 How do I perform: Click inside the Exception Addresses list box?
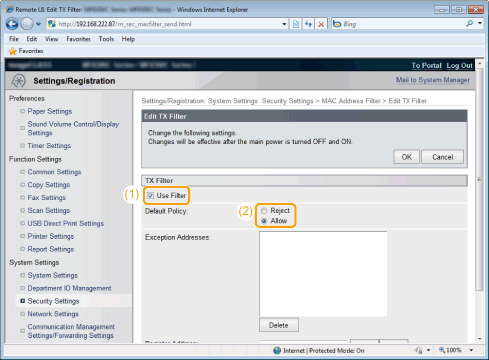(x=323, y=274)
